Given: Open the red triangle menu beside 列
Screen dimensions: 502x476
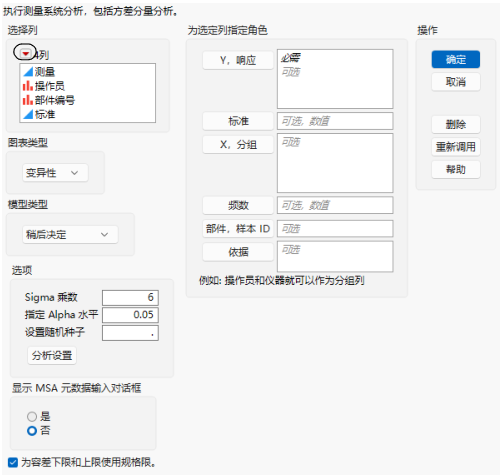Looking at the screenshot, I should pos(25,53).
